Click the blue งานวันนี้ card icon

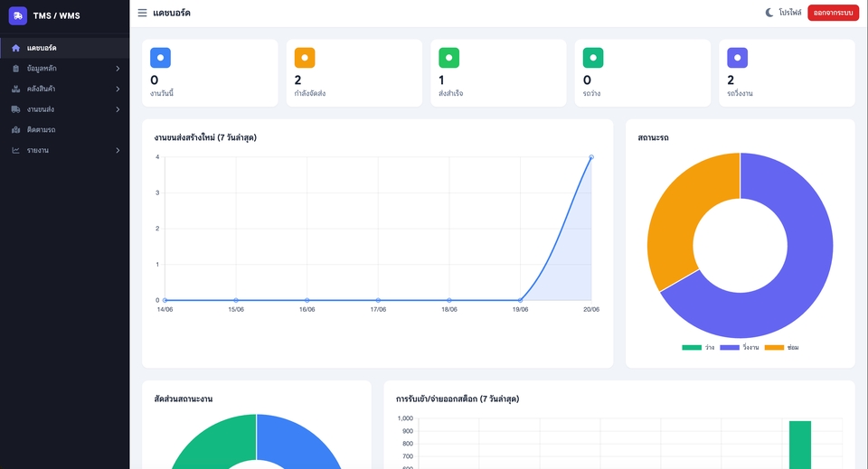point(161,58)
